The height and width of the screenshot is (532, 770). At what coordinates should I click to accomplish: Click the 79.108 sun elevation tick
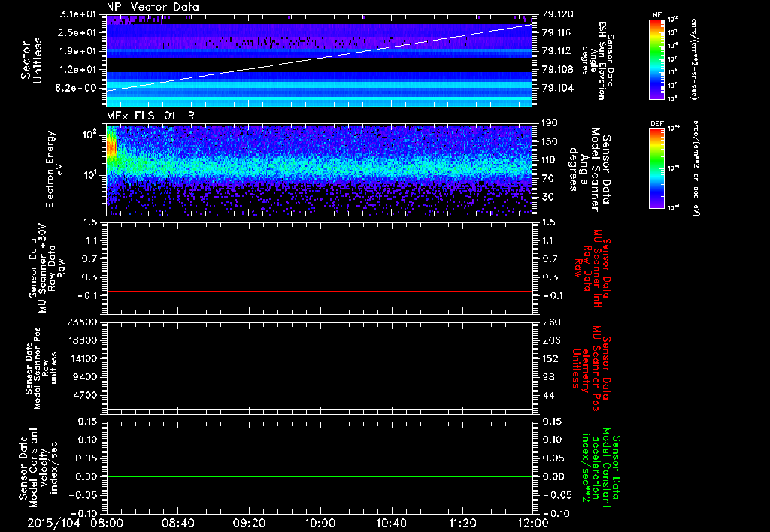click(x=557, y=70)
